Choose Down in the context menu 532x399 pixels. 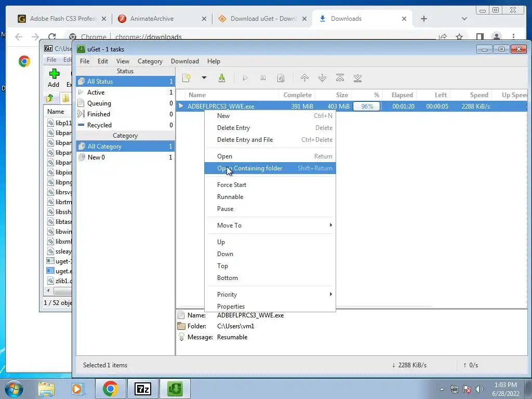[270, 254]
